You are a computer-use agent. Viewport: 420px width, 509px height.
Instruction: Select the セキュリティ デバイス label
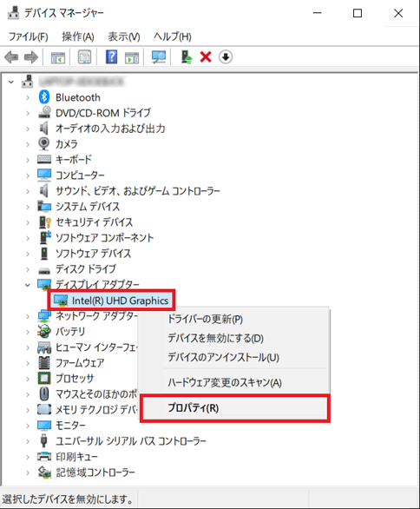94,222
